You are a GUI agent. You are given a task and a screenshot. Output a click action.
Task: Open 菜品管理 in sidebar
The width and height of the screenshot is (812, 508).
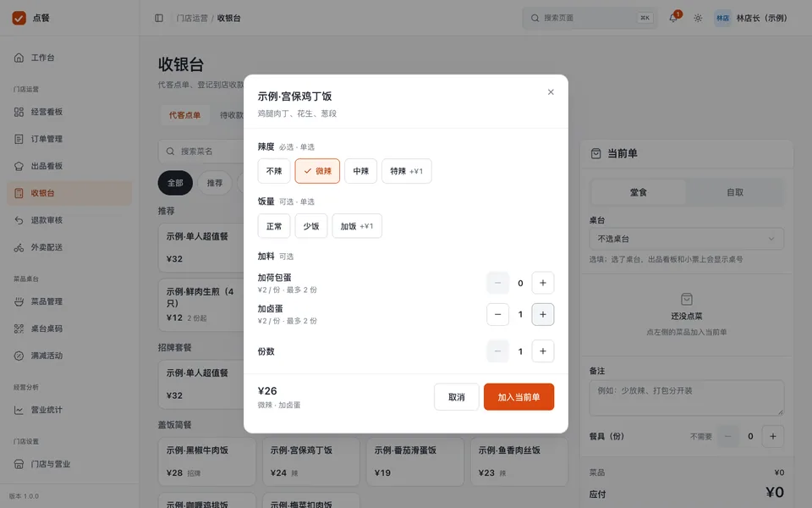coord(69,301)
